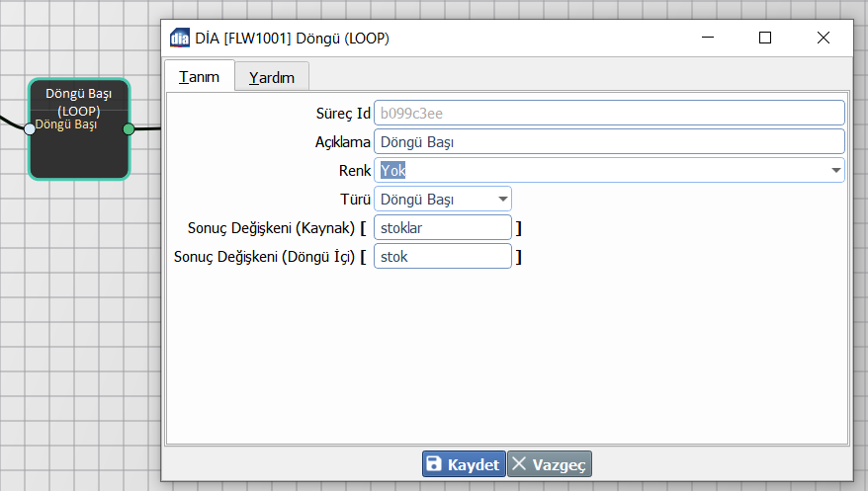The width and height of the screenshot is (868, 491).
Task: Minimize the Döngü (LOOP) dialog
Action: click(708, 38)
